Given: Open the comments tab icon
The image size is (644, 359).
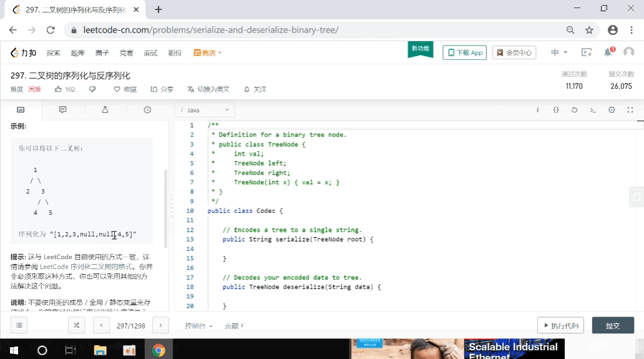Looking at the screenshot, I should point(63,110).
